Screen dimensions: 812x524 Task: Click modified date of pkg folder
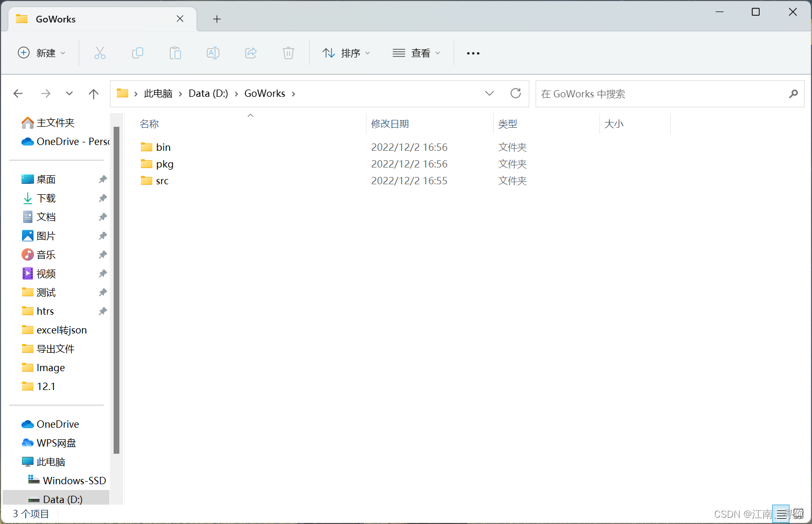click(409, 164)
